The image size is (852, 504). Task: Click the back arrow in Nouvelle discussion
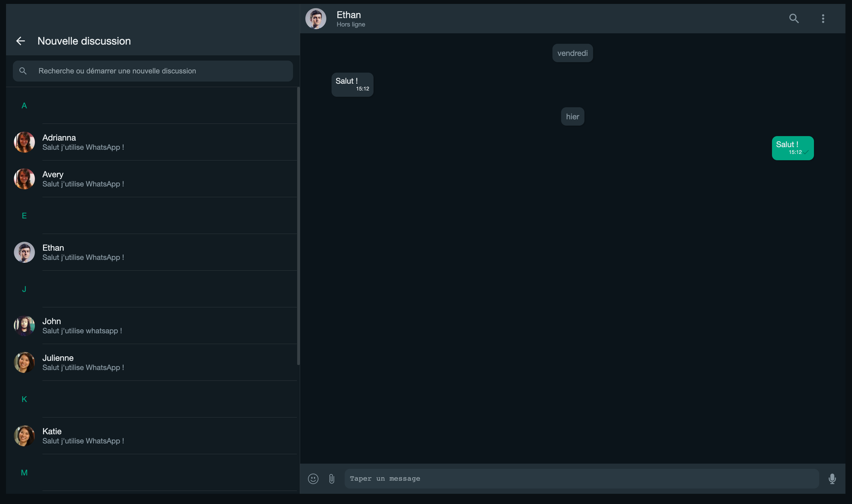20,41
